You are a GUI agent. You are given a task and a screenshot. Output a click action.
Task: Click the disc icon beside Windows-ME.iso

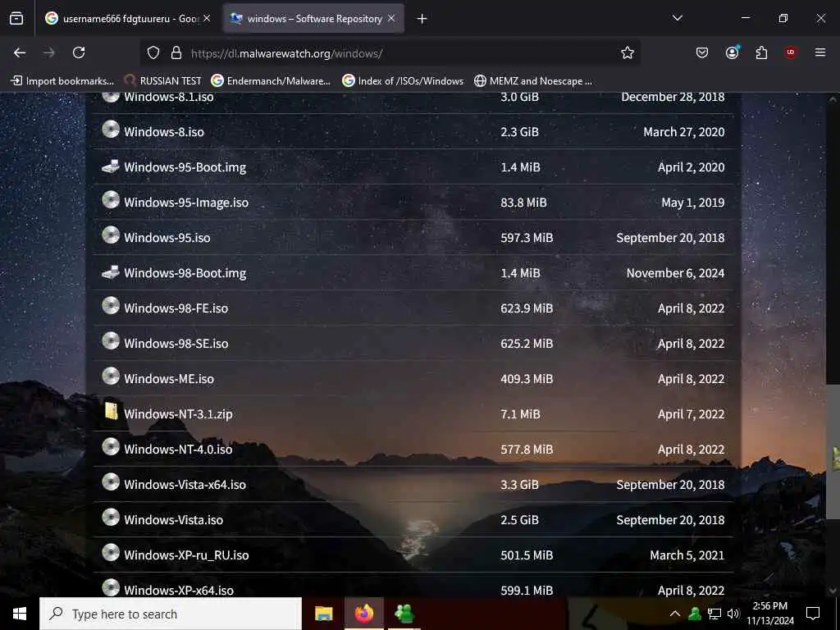[x=111, y=376]
